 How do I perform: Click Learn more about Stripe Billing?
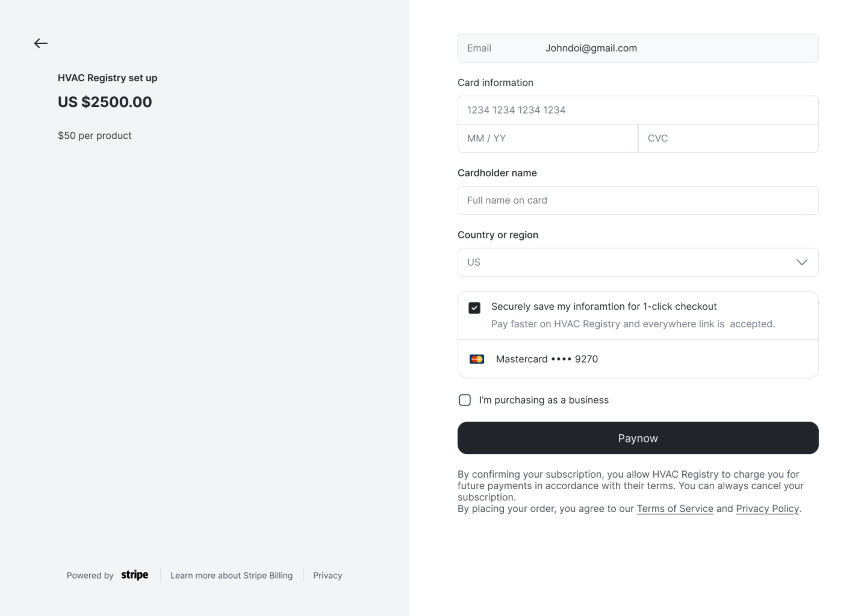pyautogui.click(x=232, y=575)
